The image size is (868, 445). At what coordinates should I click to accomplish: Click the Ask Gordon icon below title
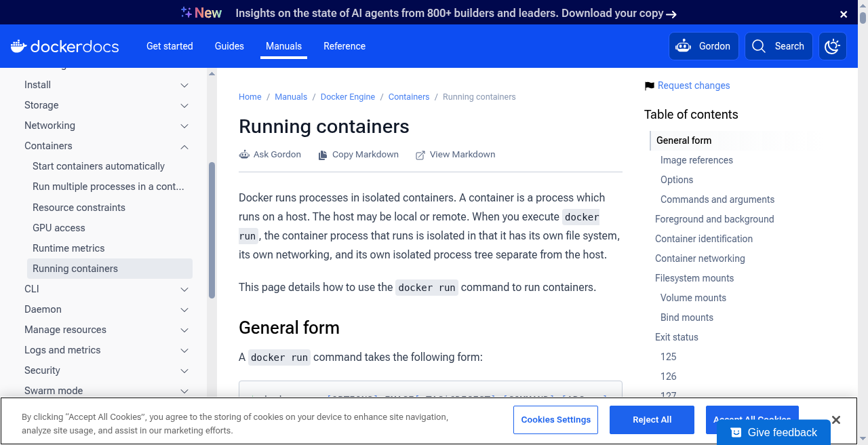click(244, 155)
